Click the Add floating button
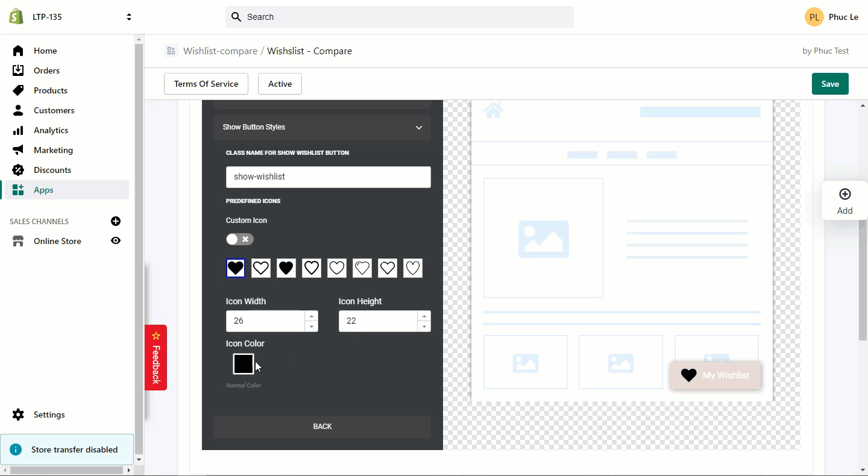 (x=844, y=201)
